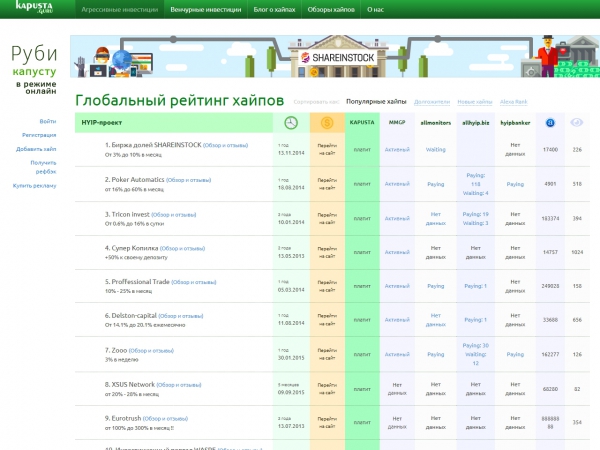Click Перейти на сайт for SHAREINSTOCK
This screenshot has width=600, height=450.
327,149
